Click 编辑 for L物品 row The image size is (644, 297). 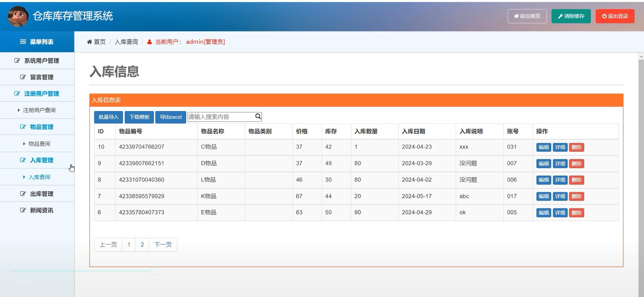point(543,180)
